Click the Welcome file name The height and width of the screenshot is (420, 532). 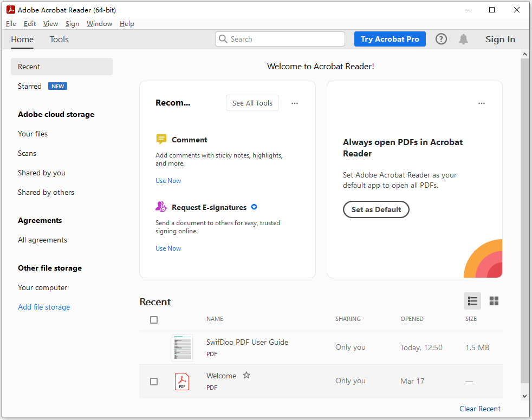[221, 376]
